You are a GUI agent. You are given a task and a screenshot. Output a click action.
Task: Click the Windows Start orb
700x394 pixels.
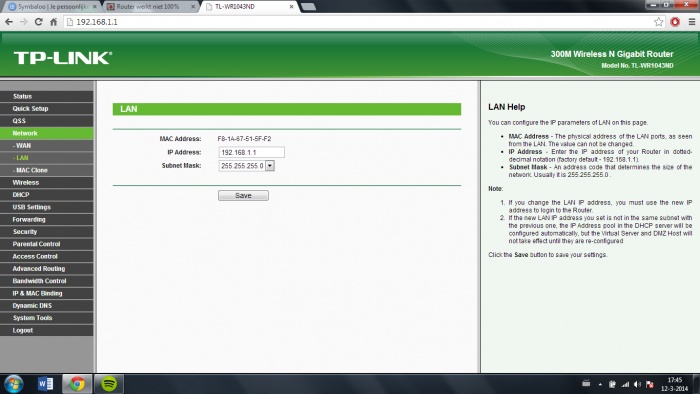click(x=13, y=384)
